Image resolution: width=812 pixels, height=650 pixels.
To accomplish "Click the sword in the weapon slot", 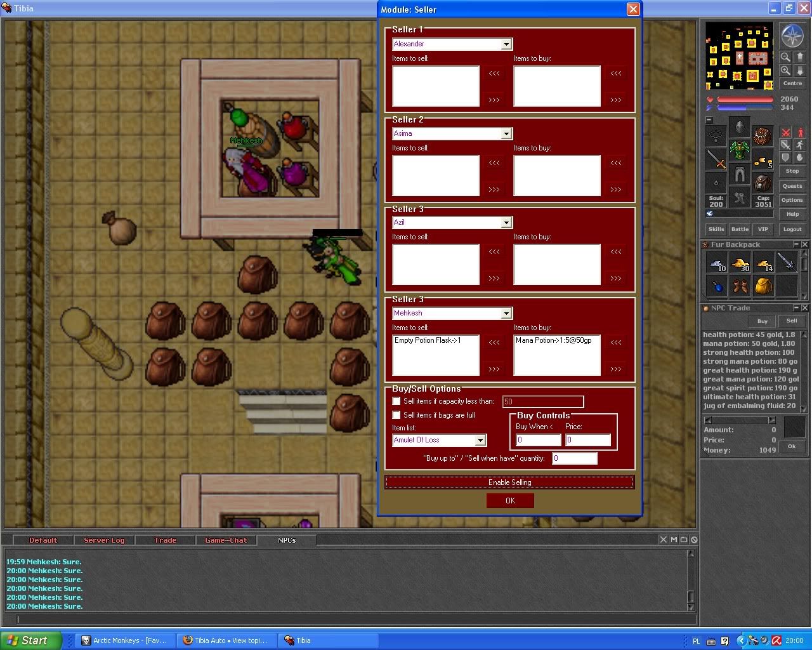I will coord(716,159).
